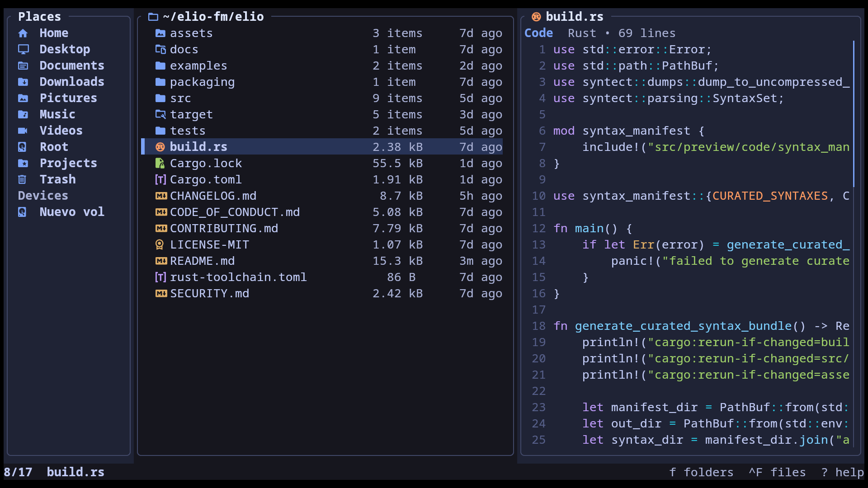Screen dimensions: 868x488
Task: Click the Trash bin icon
Action: (22, 180)
